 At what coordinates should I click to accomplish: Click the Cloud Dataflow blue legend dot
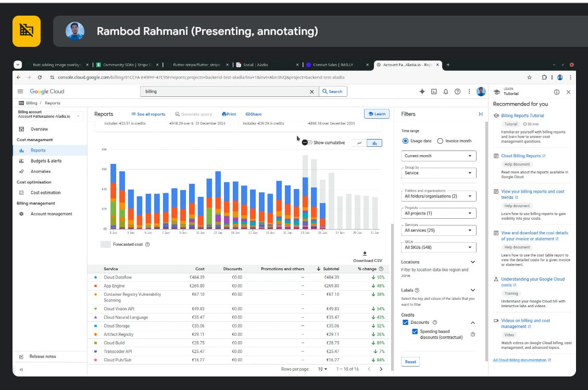pyautogui.click(x=96, y=278)
